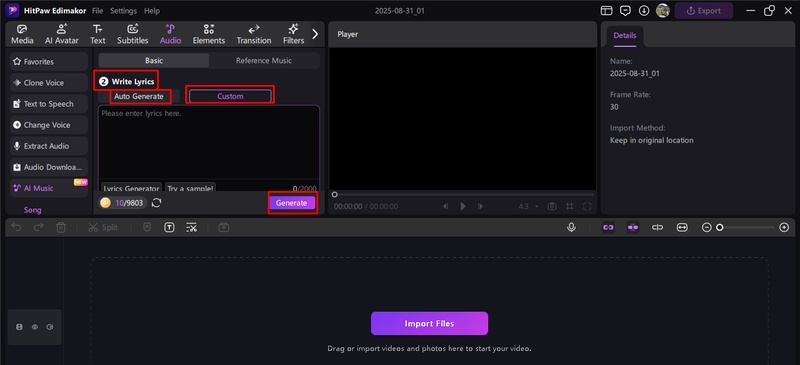This screenshot has width=800, height=365.
Task: Step to previous frame in player
Action: pos(446,206)
